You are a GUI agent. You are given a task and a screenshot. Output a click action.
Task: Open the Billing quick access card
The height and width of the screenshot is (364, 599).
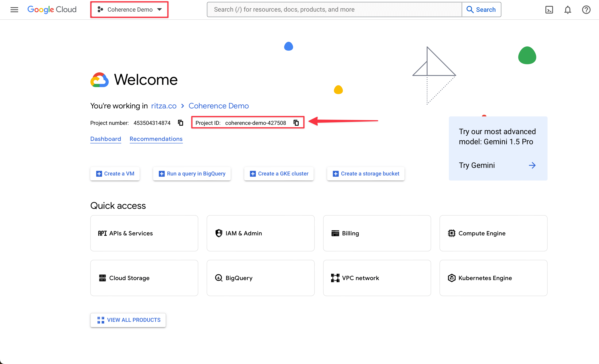377,233
